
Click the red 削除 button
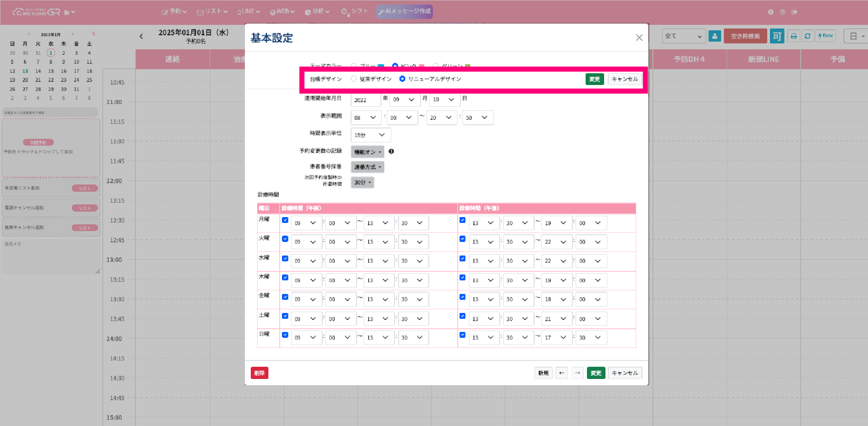click(x=259, y=373)
